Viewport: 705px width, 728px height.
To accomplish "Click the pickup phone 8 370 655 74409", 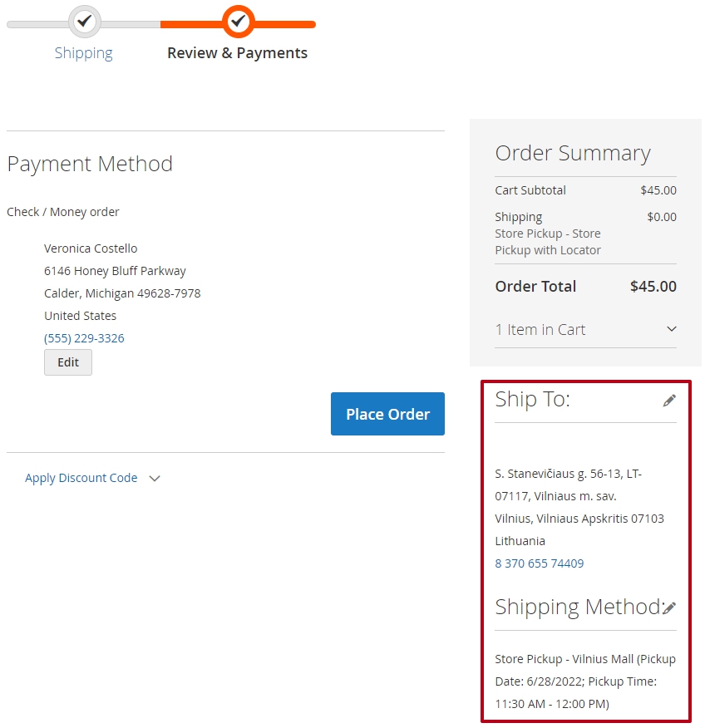I will 540,563.
